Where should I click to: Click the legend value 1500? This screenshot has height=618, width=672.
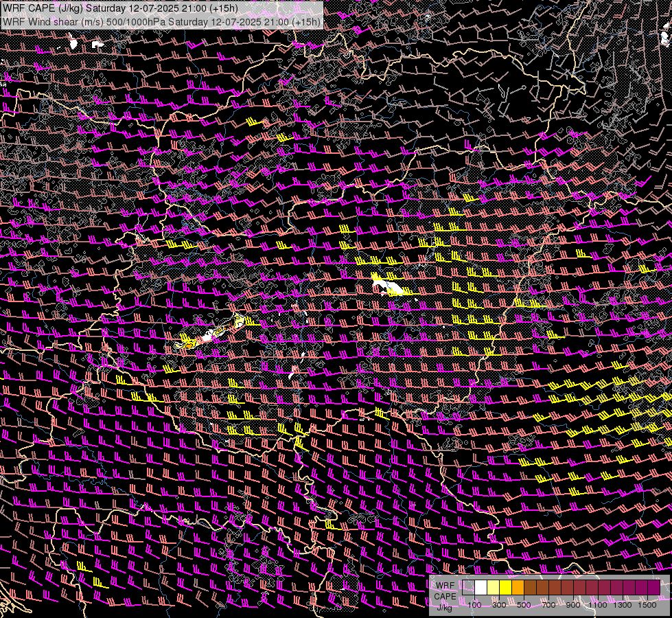tap(647, 605)
